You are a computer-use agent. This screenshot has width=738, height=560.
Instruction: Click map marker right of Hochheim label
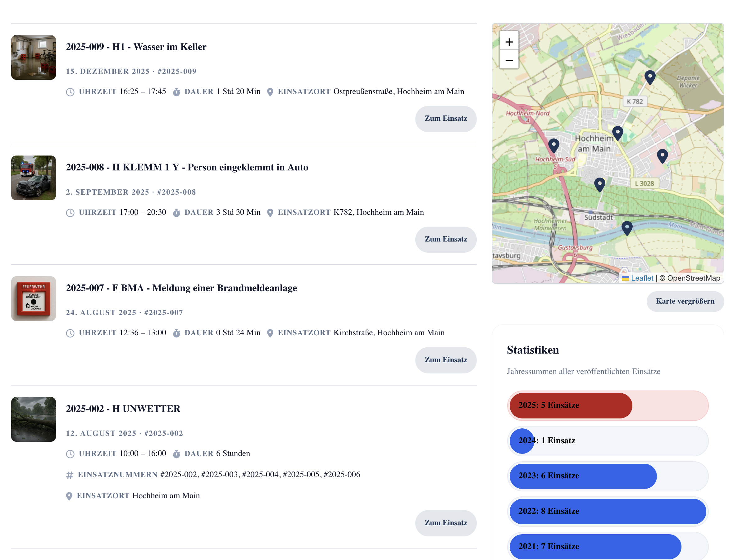(617, 133)
